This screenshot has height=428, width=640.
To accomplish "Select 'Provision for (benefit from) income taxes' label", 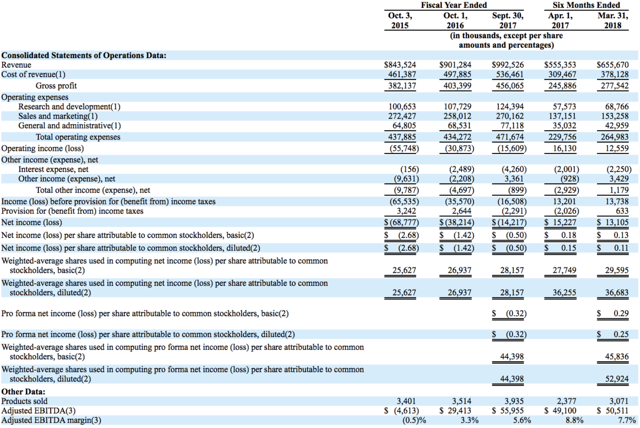I will click(72, 211).
